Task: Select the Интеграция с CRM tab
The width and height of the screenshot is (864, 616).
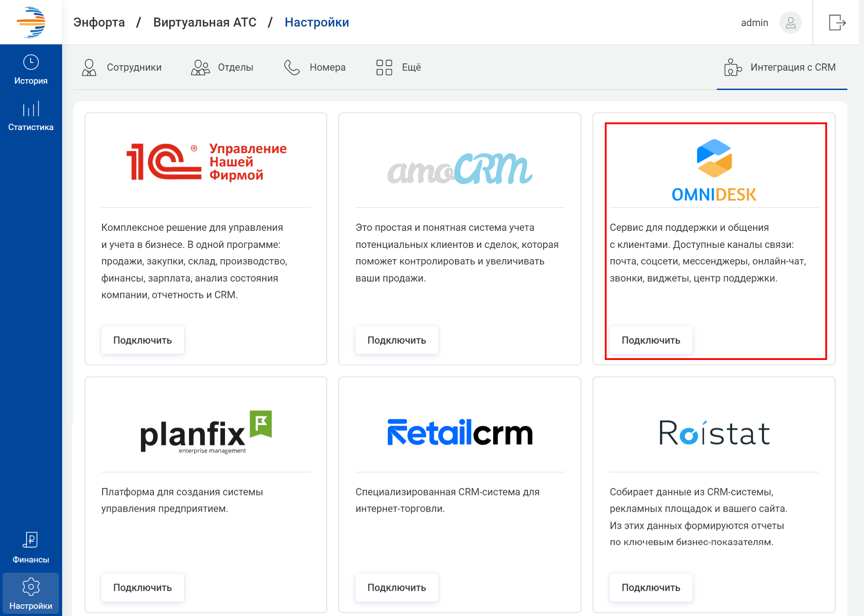Action: [782, 67]
